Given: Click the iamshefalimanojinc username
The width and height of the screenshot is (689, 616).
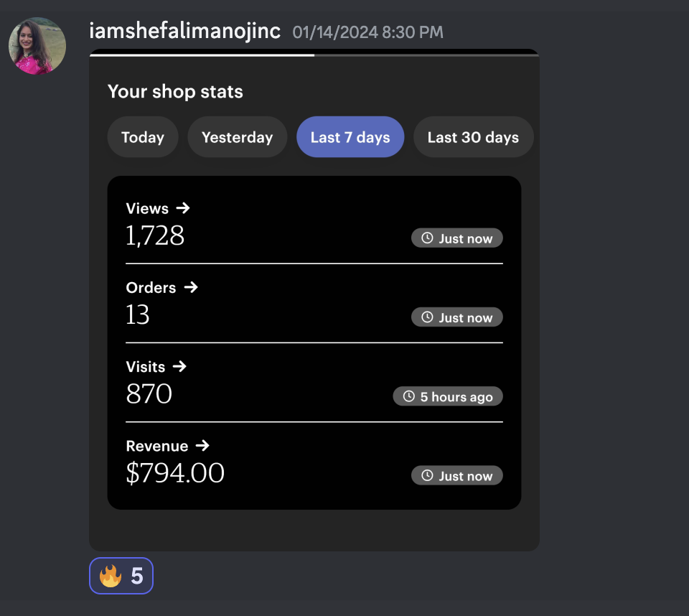Looking at the screenshot, I should click(185, 32).
